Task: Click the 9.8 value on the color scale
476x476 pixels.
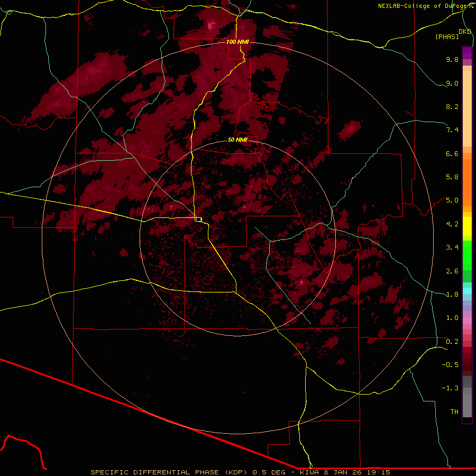Action: 452,59
